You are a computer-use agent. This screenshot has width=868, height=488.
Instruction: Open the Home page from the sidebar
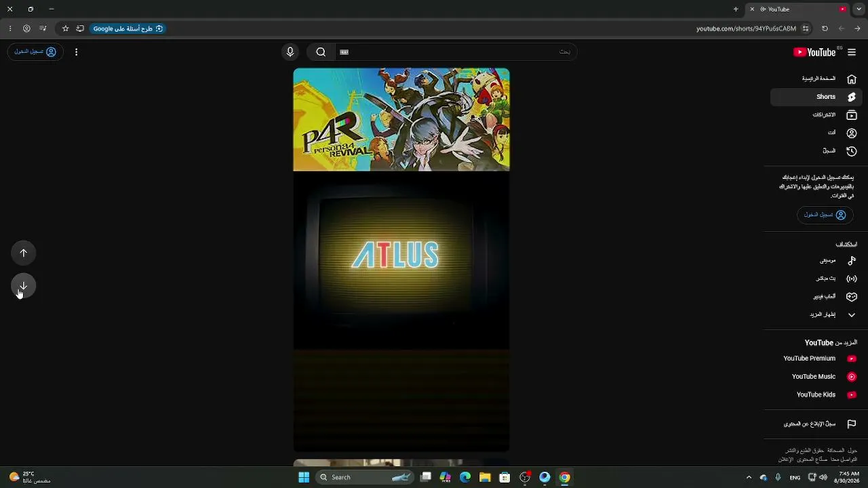816,79
